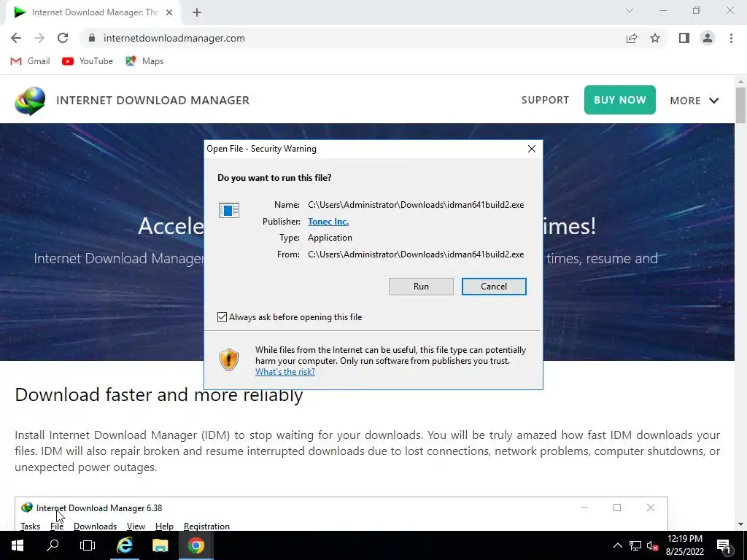The height and width of the screenshot is (560, 747).
Task: Click the scrollbar up arrow
Action: coord(740,82)
